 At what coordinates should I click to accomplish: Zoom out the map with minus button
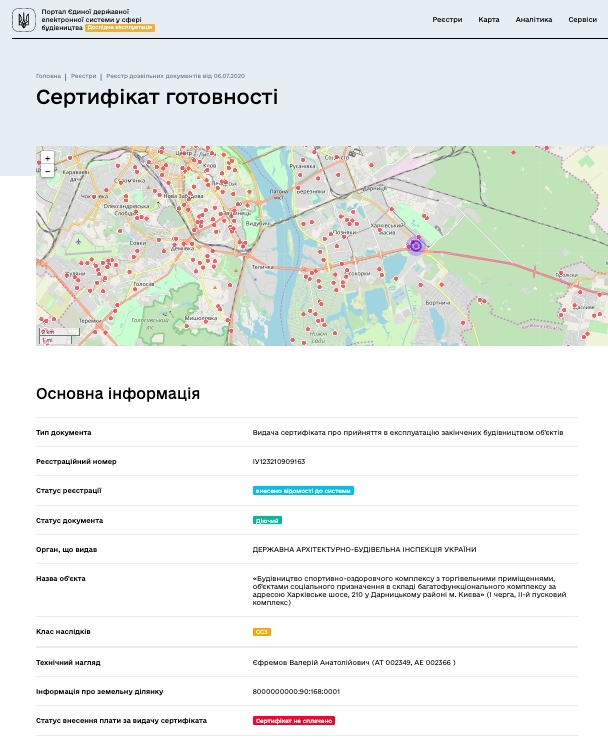pos(47,171)
